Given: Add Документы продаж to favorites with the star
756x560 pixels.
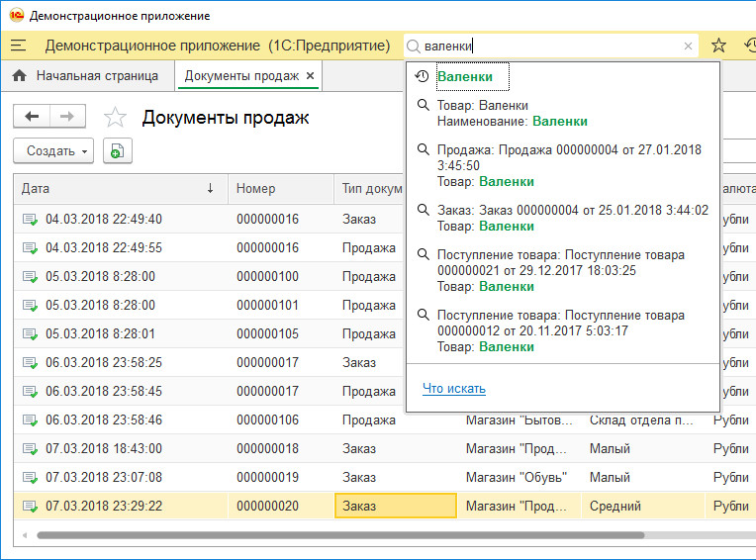Looking at the screenshot, I should coord(116,118).
